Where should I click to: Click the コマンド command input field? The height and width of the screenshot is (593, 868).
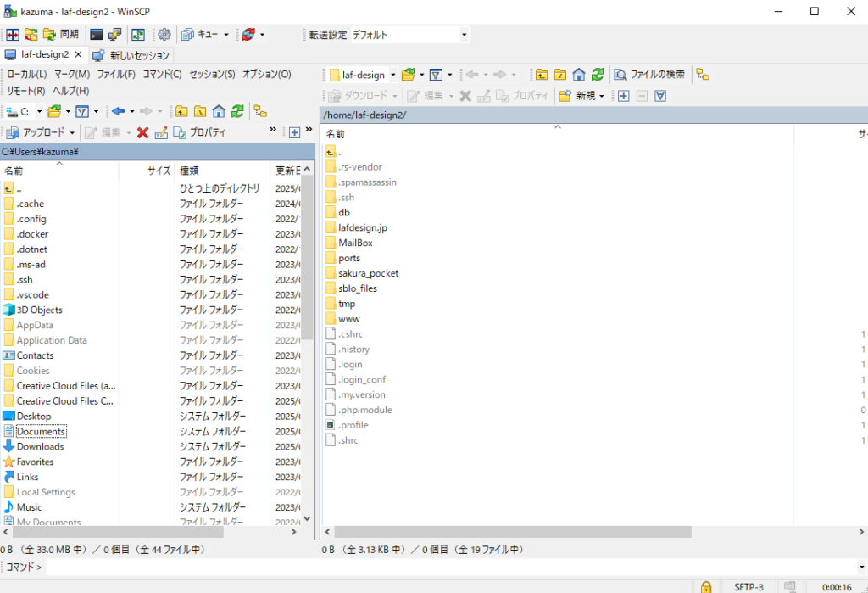click(x=451, y=567)
